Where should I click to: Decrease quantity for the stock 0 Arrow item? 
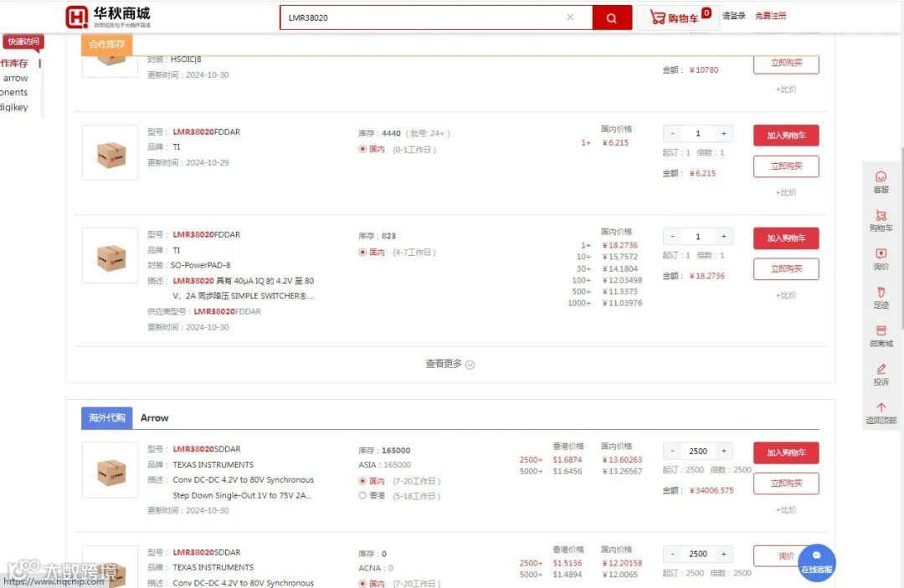click(672, 554)
